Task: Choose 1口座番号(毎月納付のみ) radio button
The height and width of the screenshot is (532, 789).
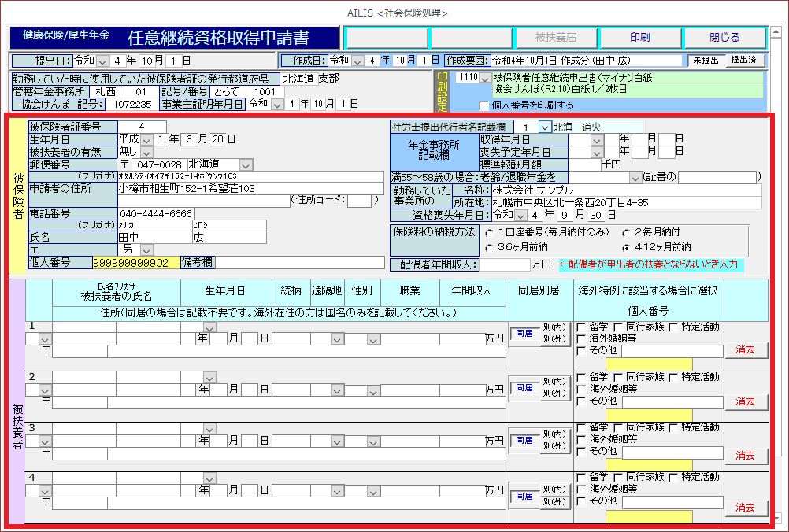Action: [491, 233]
